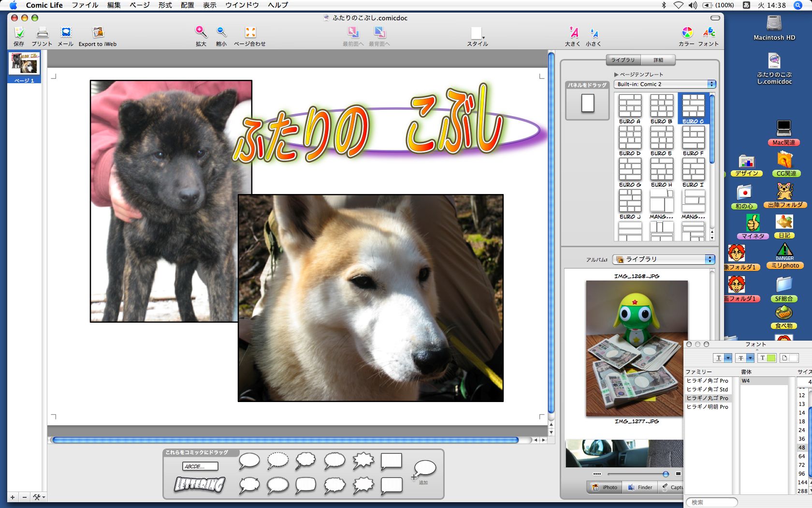The height and width of the screenshot is (508, 812).
Task: Select the IMG_1268.JPG Keroro photo thumbnail
Action: pos(637,348)
